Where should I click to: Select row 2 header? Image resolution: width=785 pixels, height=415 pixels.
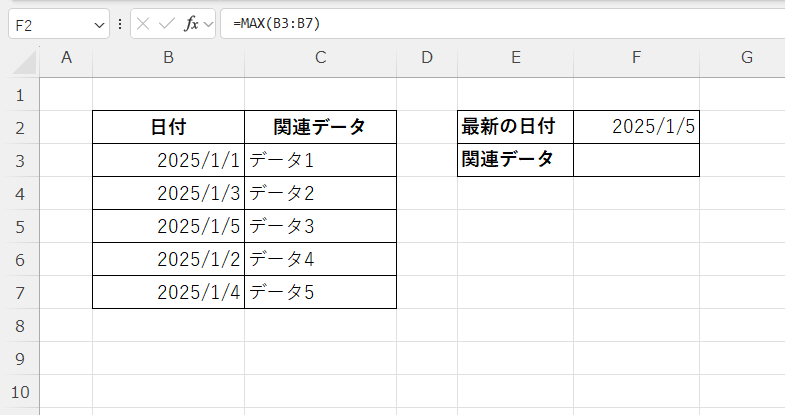point(21,127)
